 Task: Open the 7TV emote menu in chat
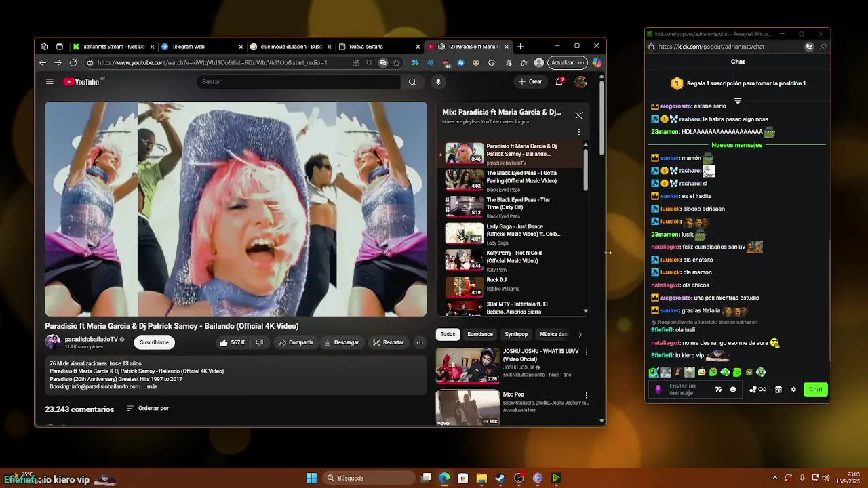coord(718,390)
